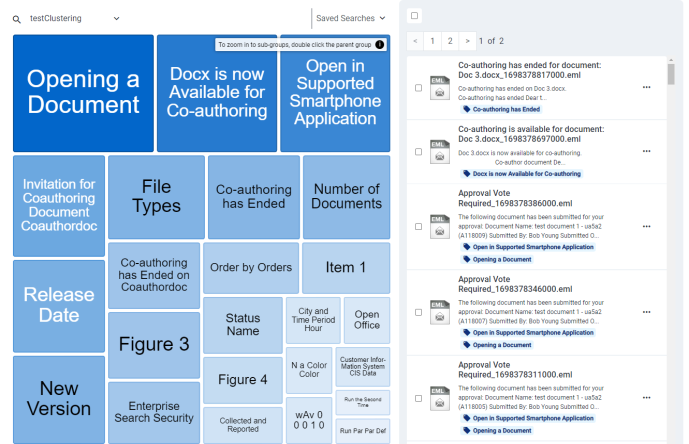Image resolution: width=689 pixels, height=444 pixels.
Task: Click the File Types cluster tile
Action: point(156,196)
